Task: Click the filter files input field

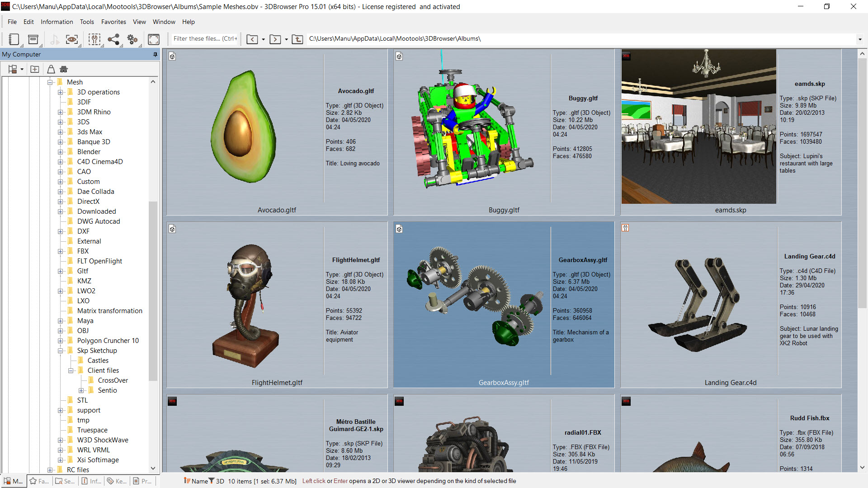Action: pos(207,38)
